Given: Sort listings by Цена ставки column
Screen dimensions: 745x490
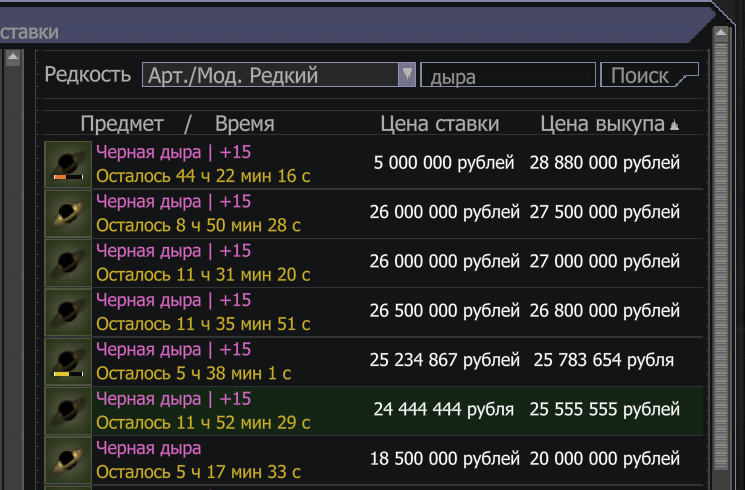Looking at the screenshot, I should (439, 124).
